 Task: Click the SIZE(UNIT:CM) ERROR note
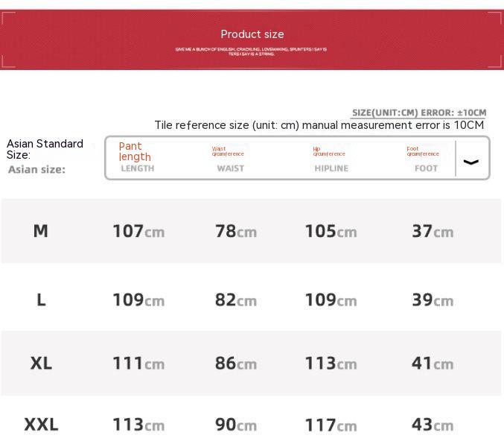418,112
